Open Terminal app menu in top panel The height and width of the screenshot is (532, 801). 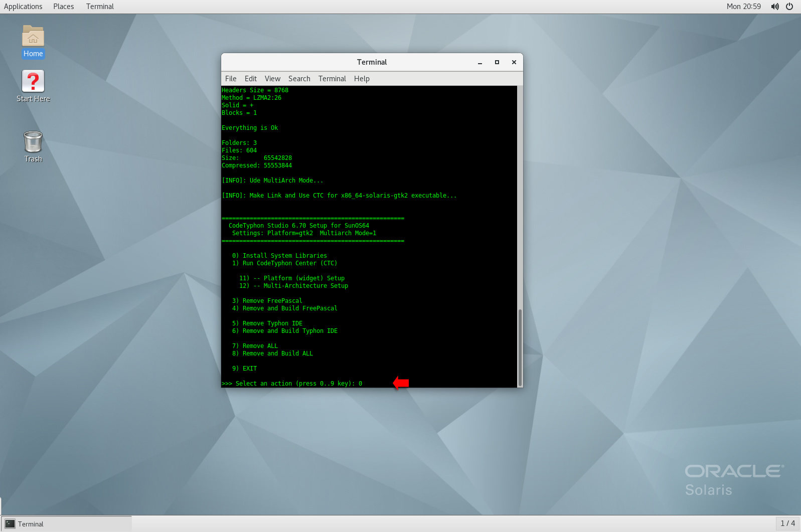pos(100,7)
